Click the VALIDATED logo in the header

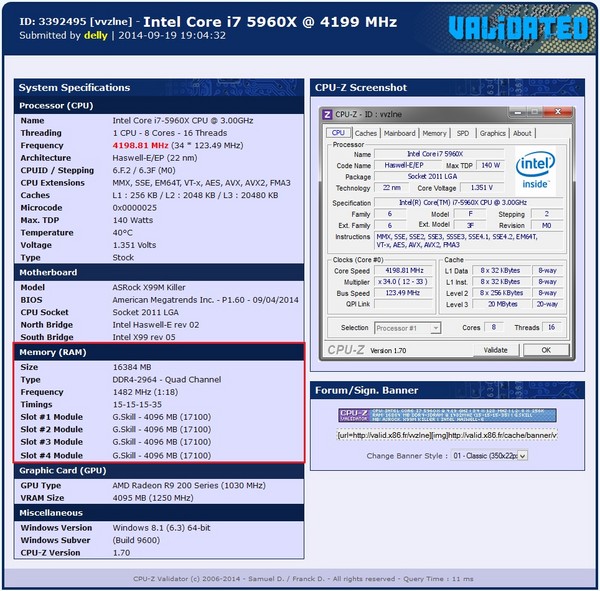tap(518, 28)
